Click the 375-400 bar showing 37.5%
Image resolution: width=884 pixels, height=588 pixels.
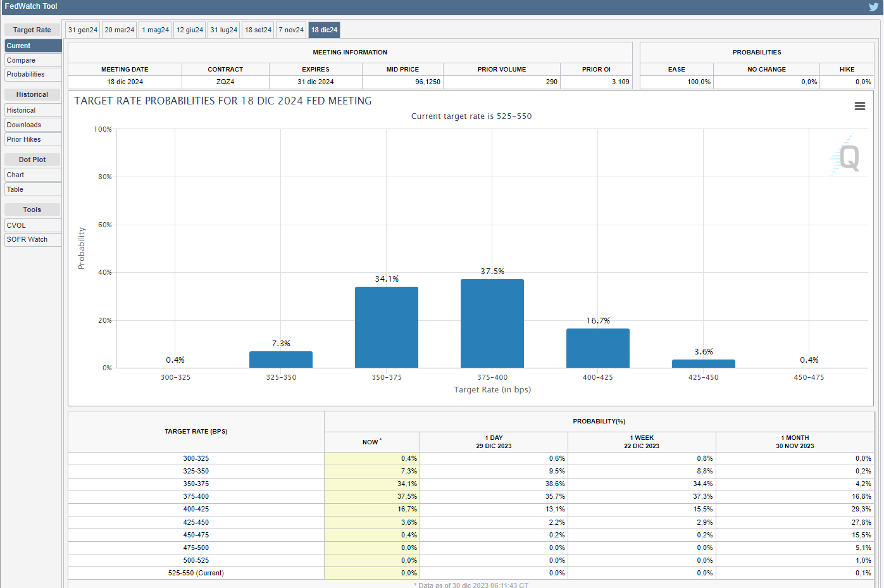492,323
